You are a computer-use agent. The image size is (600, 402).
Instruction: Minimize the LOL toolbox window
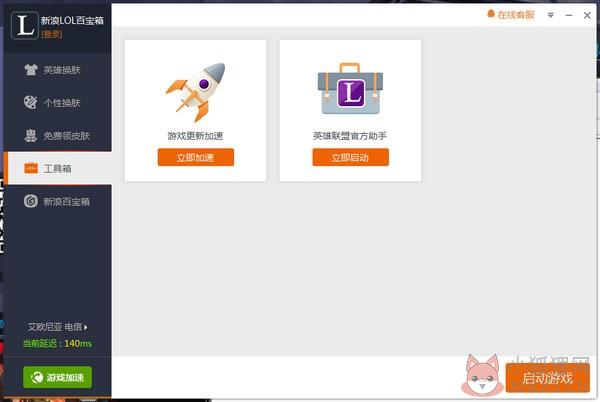(x=569, y=15)
